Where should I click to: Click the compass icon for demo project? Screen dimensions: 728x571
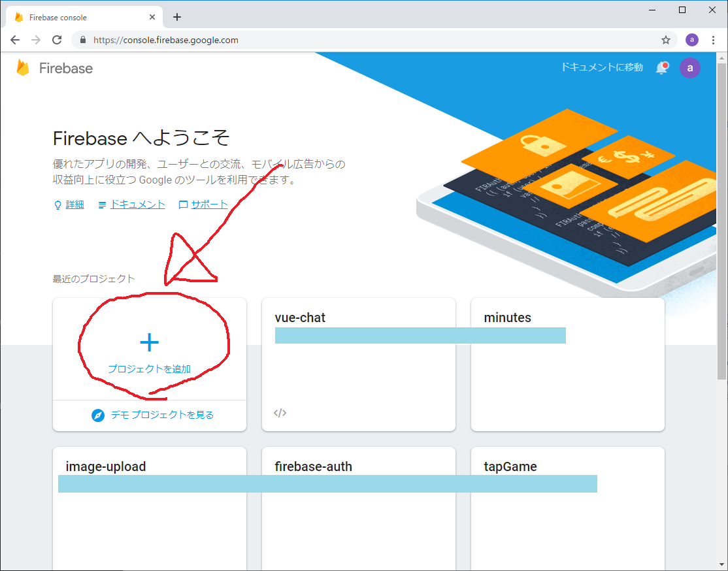(98, 415)
